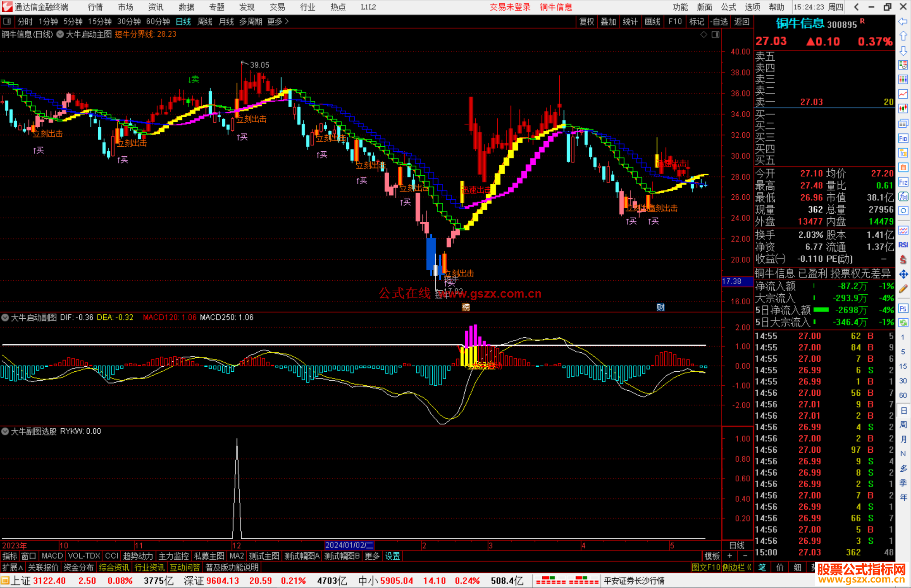The width and height of the screenshot is (911, 588).
Task: Switch to the 周线 weekly tab
Action: pos(205,21)
